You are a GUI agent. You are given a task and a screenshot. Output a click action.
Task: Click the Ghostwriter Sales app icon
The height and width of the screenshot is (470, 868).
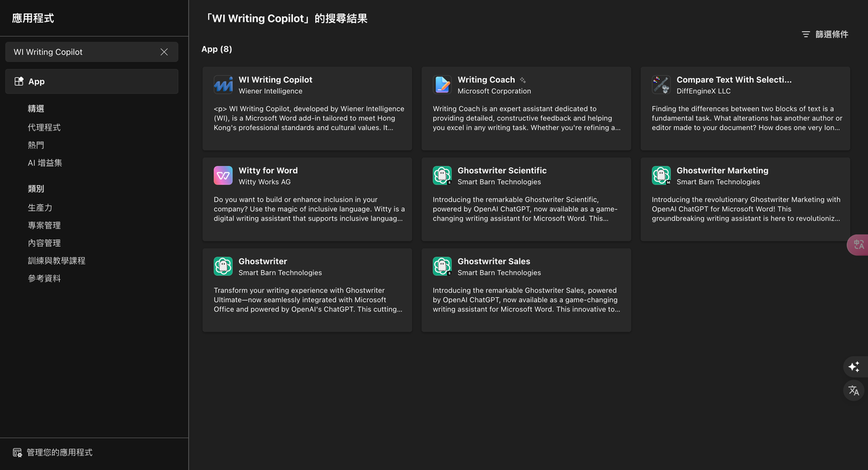(x=442, y=267)
